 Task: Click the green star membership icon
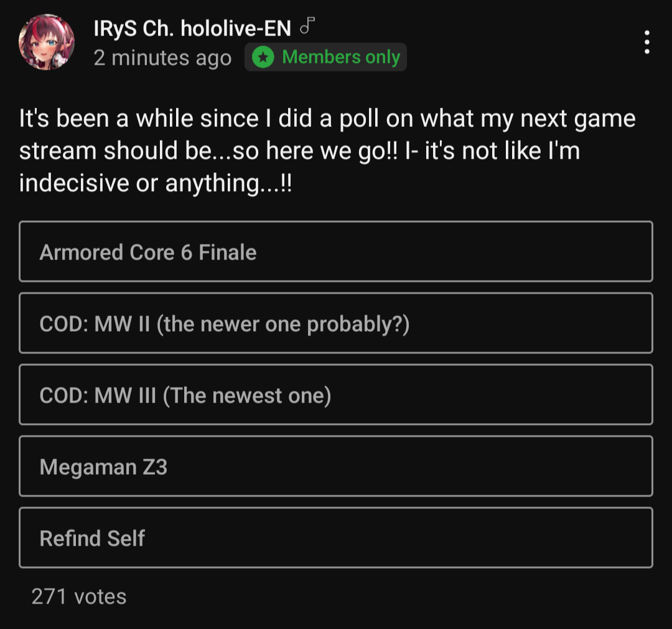point(264,57)
